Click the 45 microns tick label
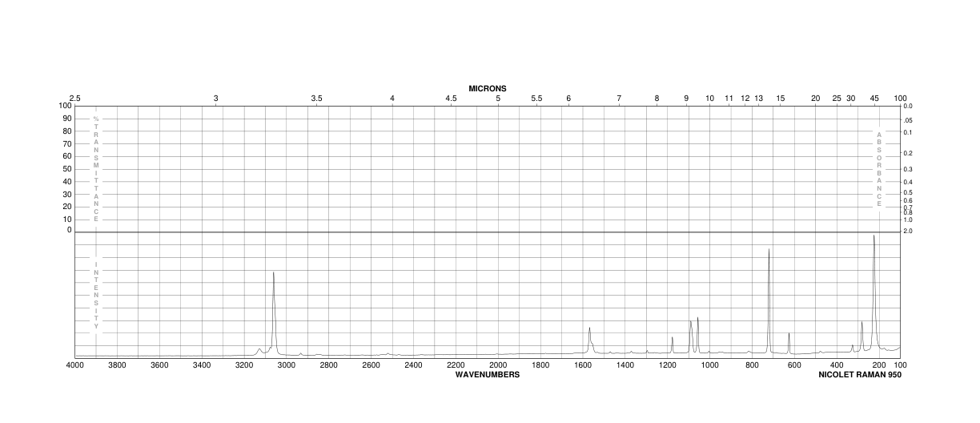This screenshot has width=980, height=423. (874, 98)
